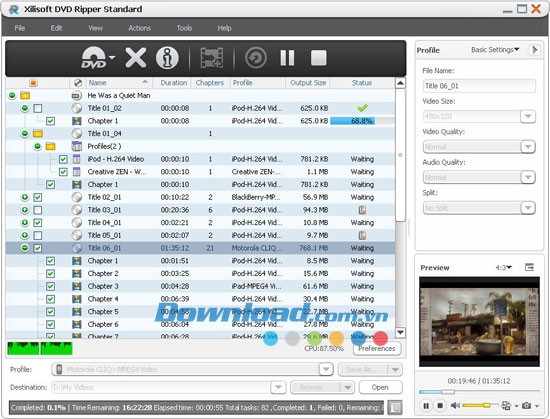Viewport: 550px width, 419px height.
Task: Uncheck the Creative ZEN profile checkbox
Action: pyautogui.click(x=63, y=172)
